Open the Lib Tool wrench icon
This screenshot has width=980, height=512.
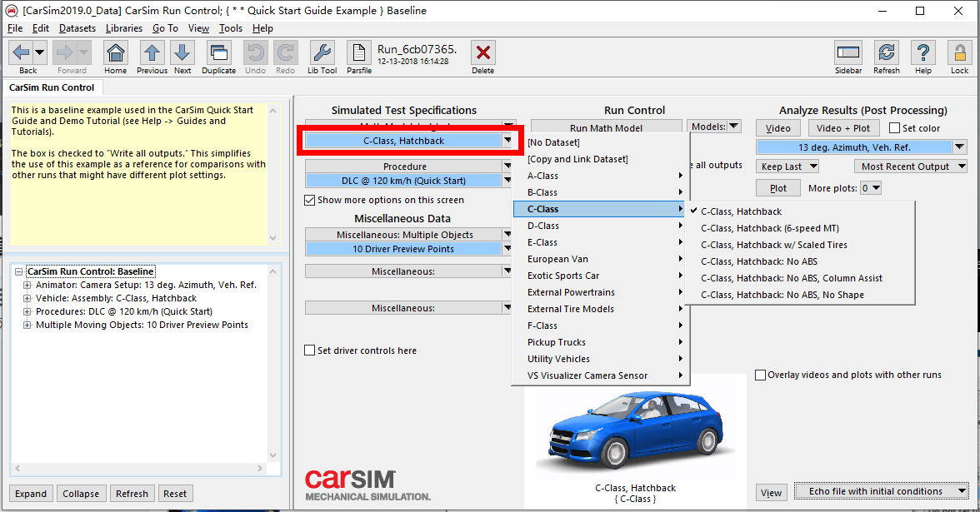pos(322,52)
